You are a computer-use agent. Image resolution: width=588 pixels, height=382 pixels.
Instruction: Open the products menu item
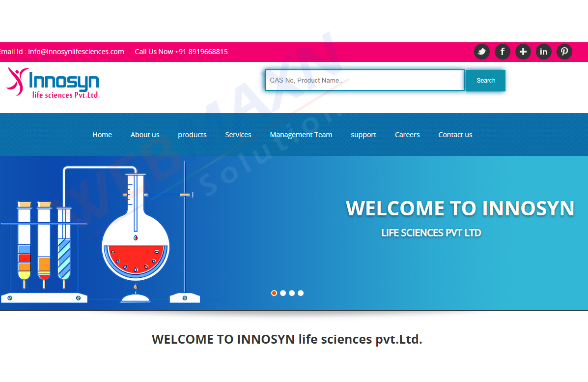[192, 135]
